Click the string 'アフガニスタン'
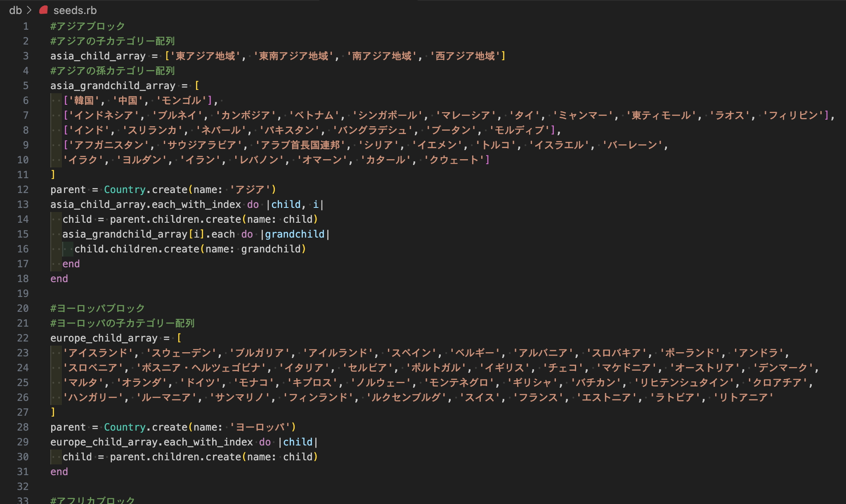846x504 pixels. click(108, 145)
